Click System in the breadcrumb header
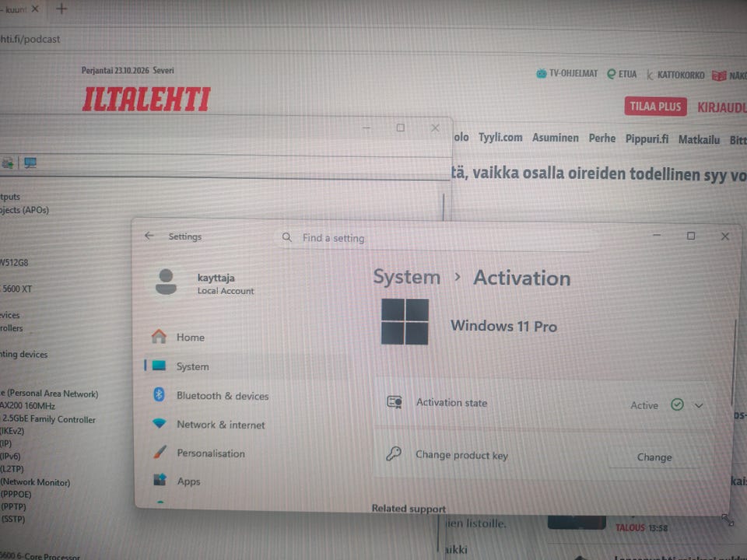 tap(407, 277)
